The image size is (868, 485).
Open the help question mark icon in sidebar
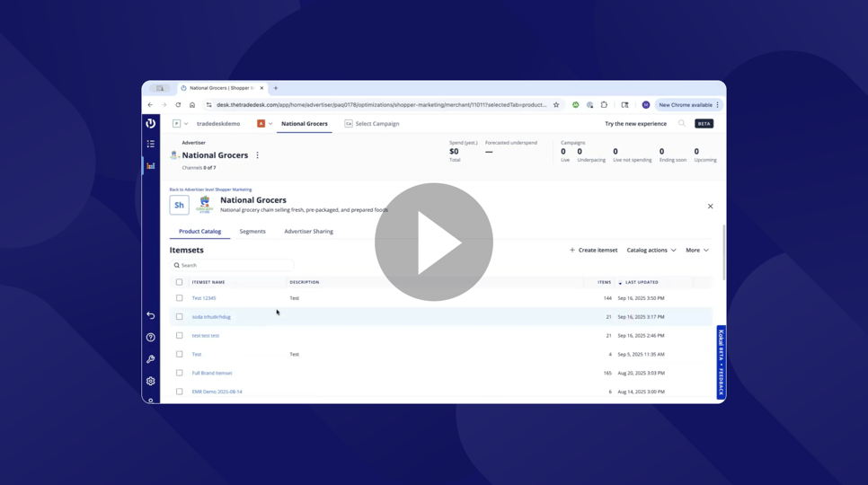(151, 338)
